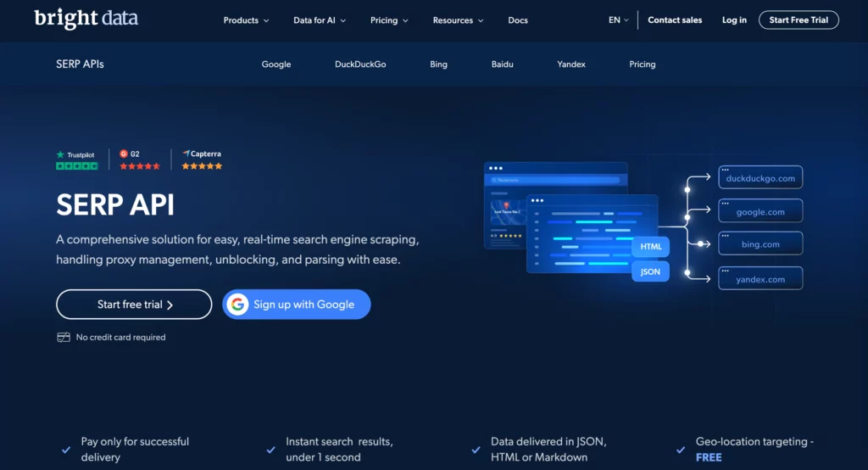The height and width of the screenshot is (470, 868).
Task: Expand the Resources menu
Action: tap(458, 20)
